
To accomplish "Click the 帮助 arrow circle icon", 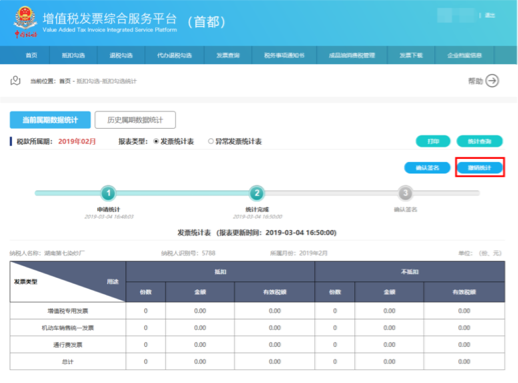I will point(492,81).
